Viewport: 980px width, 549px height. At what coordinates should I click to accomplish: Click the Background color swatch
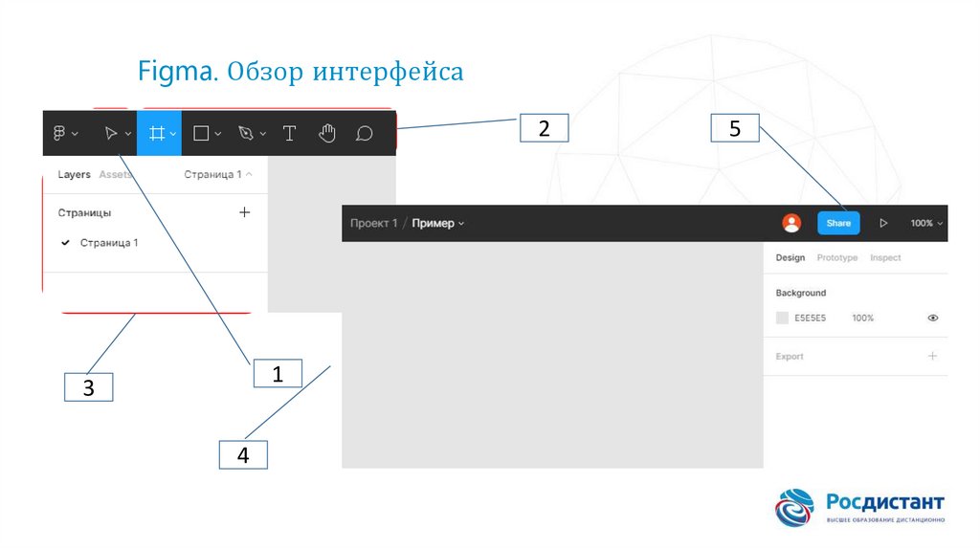tap(782, 318)
